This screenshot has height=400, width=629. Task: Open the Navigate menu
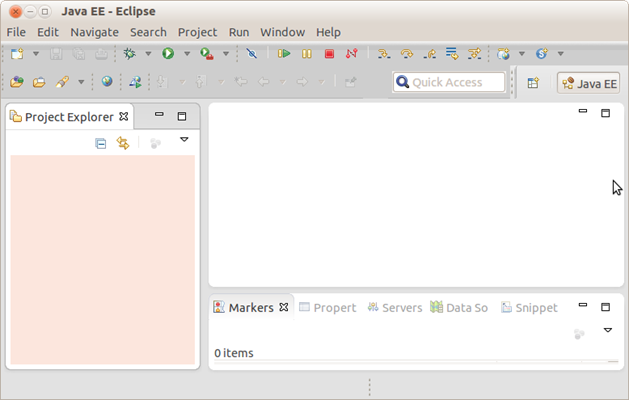point(95,32)
